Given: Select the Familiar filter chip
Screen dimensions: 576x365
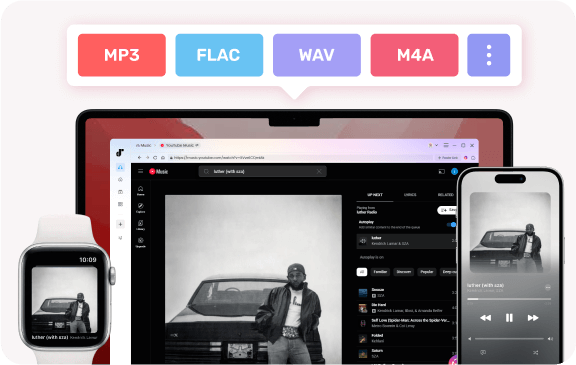Looking at the screenshot, I should pos(380,272).
